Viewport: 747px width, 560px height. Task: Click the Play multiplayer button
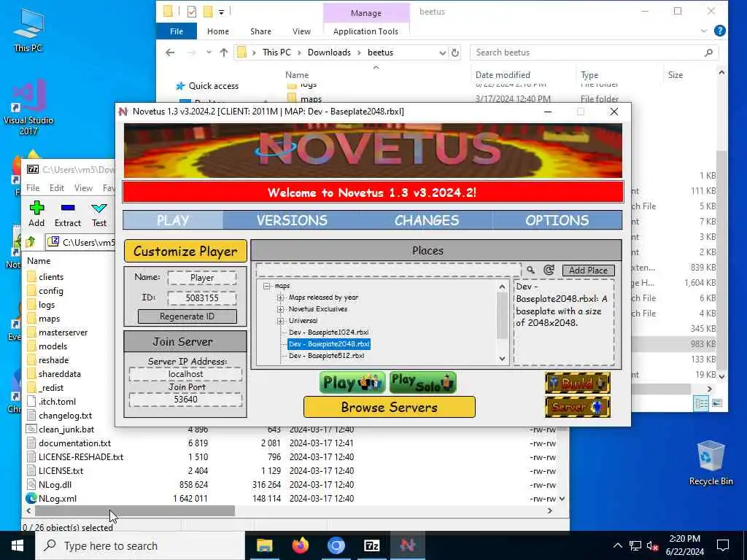[x=352, y=382]
